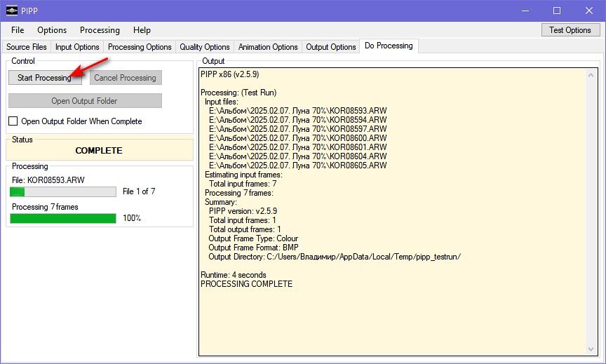Click the output scrollbar up arrow
Screen dimensions: 606x364
click(x=591, y=75)
